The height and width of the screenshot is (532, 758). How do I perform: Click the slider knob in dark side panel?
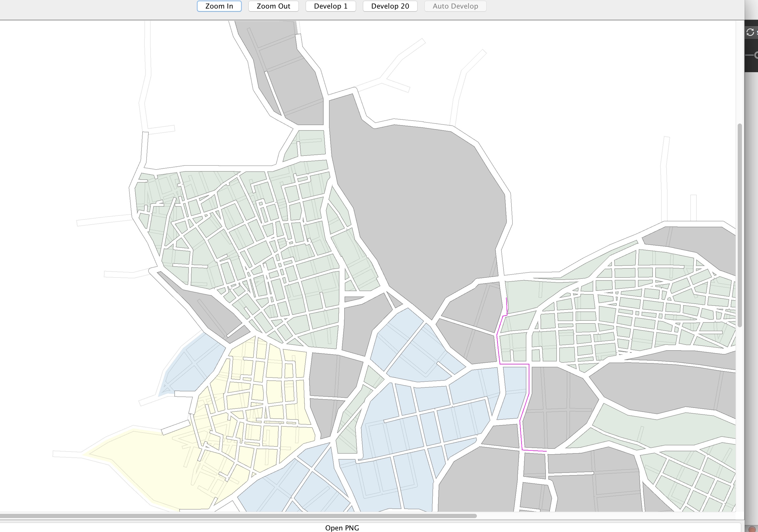[x=756, y=55]
